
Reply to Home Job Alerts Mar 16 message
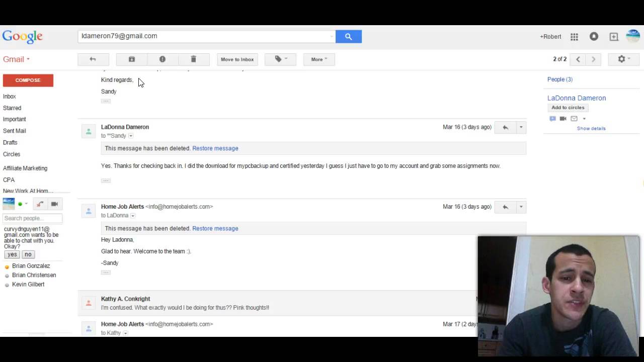pyautogui.click(x=505, y=207)
